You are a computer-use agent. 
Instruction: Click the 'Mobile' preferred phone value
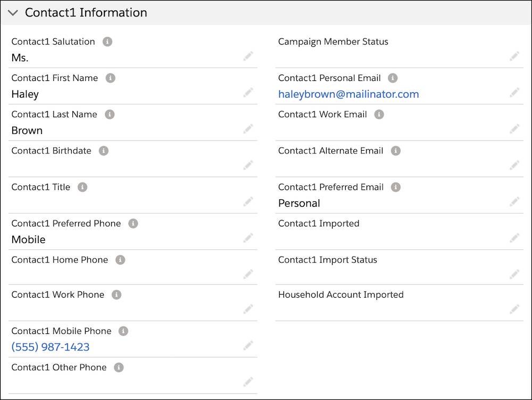tap(28, 239)
